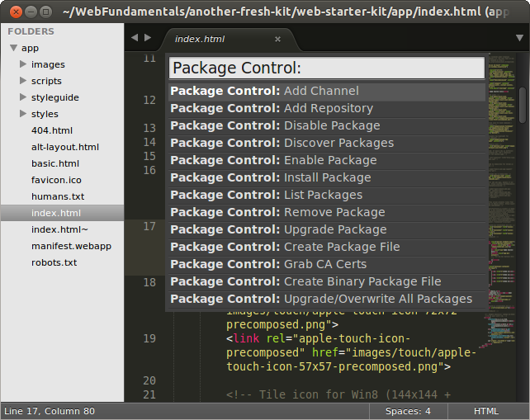Expand the styles folder
Viewport: 530px width, 420px height.
tap(23, 114)
